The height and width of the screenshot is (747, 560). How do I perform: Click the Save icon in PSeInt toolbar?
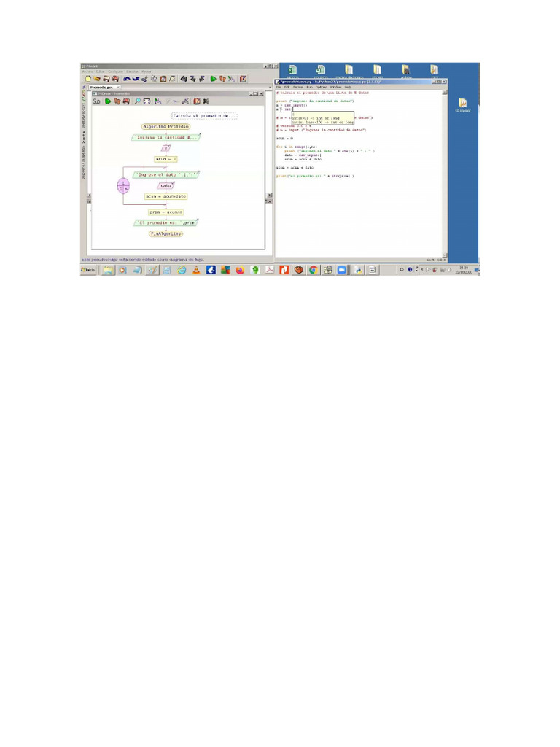(106, 79)
